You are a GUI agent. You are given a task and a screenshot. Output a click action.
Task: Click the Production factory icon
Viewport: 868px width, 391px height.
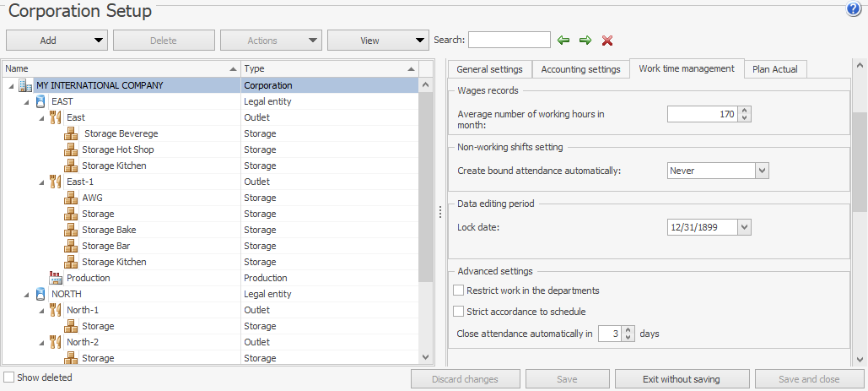pyautogui.click(x=57, y=278)
